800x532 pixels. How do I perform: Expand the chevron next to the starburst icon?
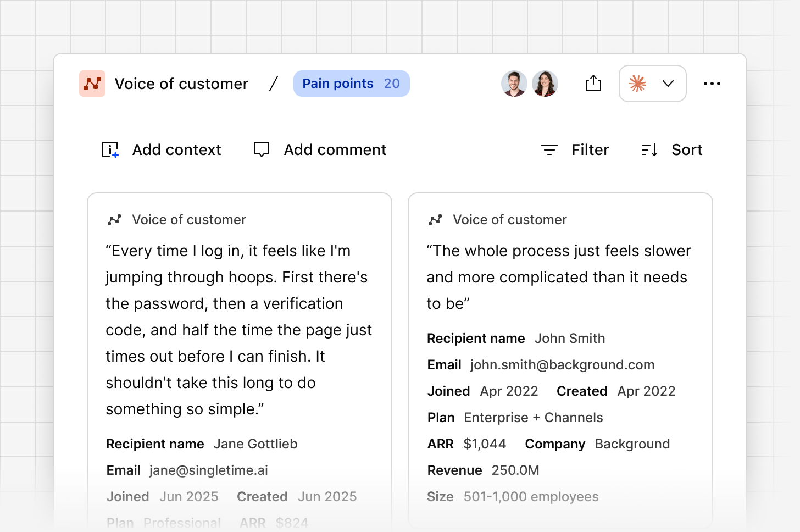(668, 84)
